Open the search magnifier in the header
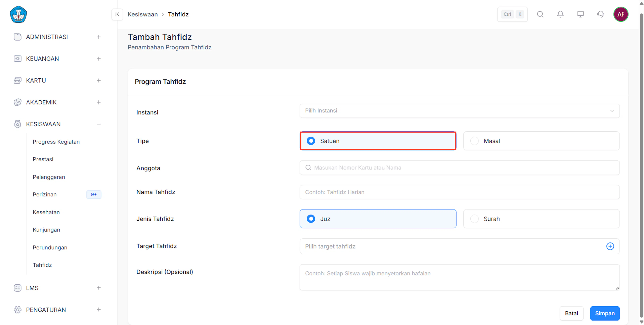 540,14
